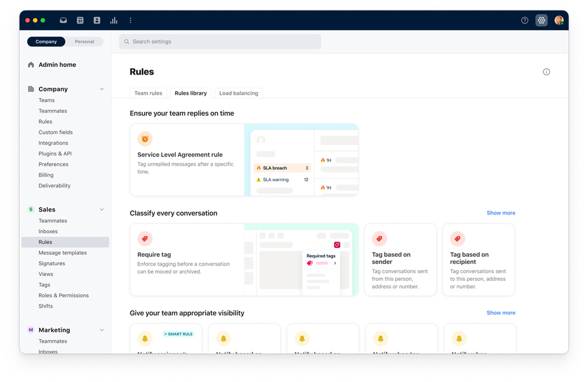Open Signatures under Sales
Viewport: 588px width, 382px height.
[52, 263]
